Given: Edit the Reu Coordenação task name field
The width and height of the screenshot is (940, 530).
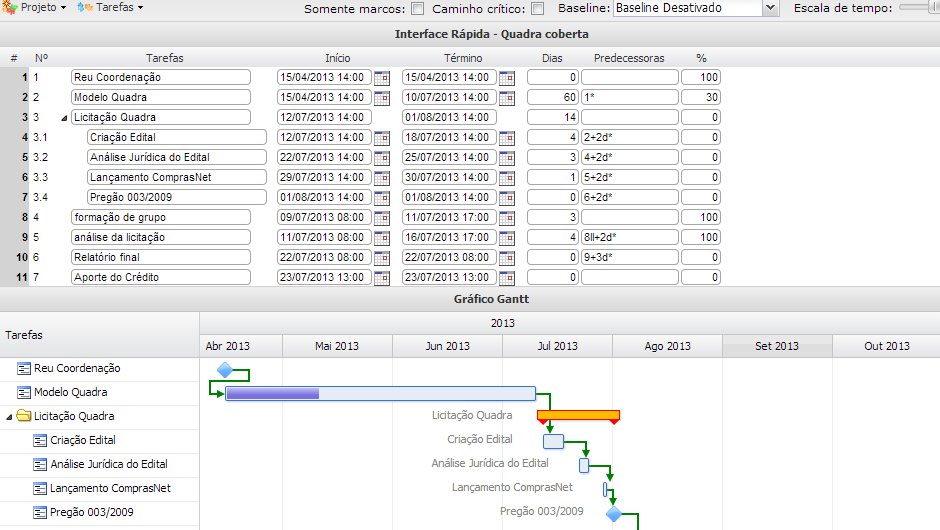Looking at the screenshot, I should [161, 77].
